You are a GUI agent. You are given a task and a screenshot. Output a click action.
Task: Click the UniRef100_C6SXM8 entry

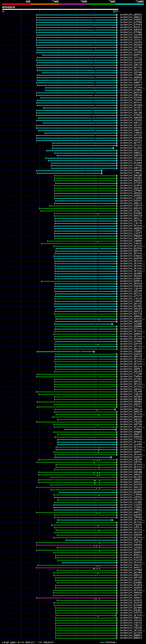pyautogui.click(x=131, y=35)
